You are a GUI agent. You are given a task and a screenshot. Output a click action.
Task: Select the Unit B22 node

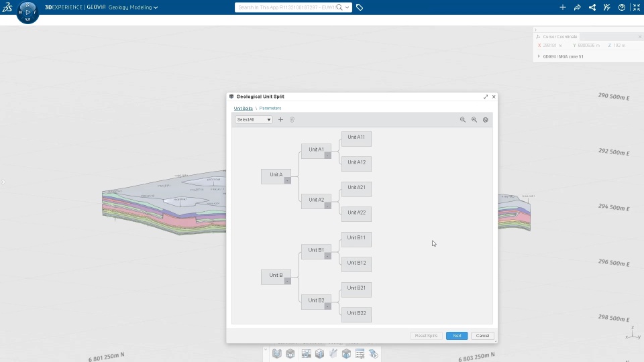coord(356,314)
